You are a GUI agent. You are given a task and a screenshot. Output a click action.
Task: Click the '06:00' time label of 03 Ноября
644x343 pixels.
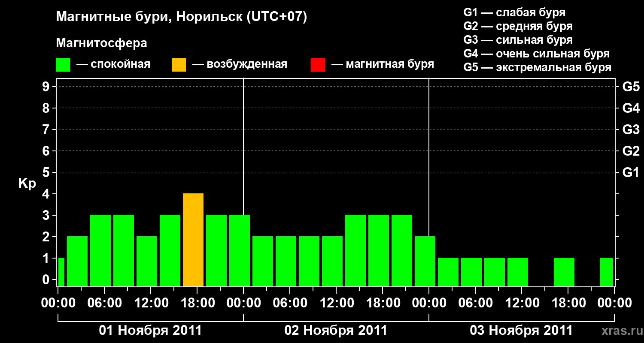click(475, 303)
